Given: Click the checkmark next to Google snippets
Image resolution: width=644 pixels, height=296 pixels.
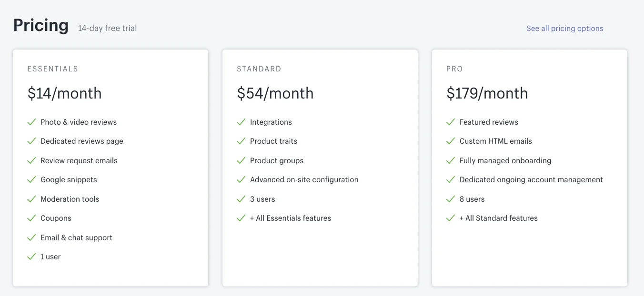Looking at the screenshot, I should click(x=31, y=180).
